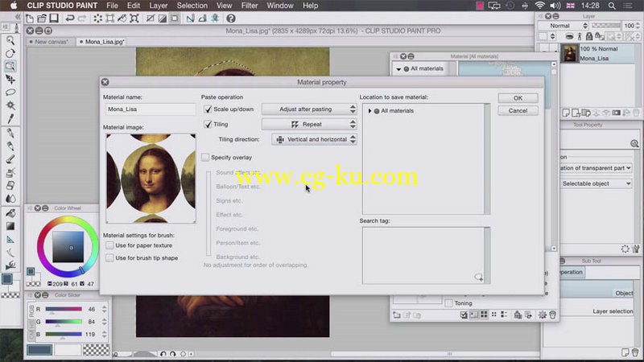The width and height of the screenshot is (644, 362).
Task: Click the Save icon in command bar
Action: [x=54, y=19]
